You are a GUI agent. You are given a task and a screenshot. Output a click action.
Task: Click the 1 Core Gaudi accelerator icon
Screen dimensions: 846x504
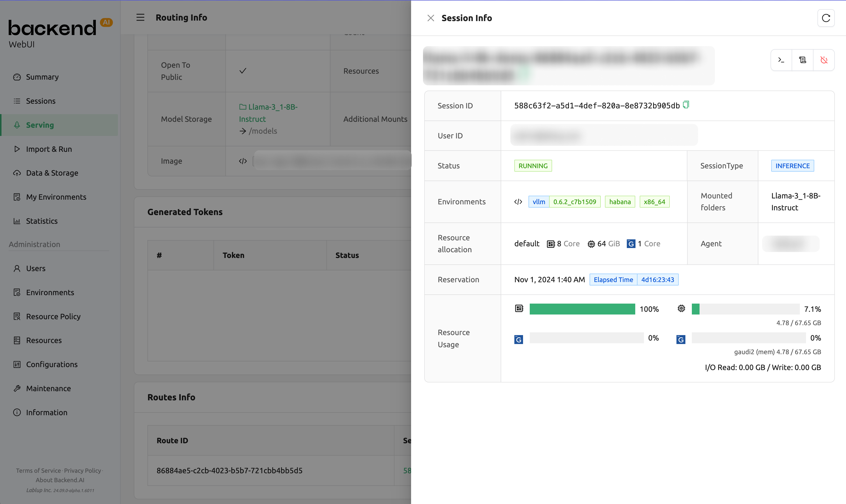[631, 244]
